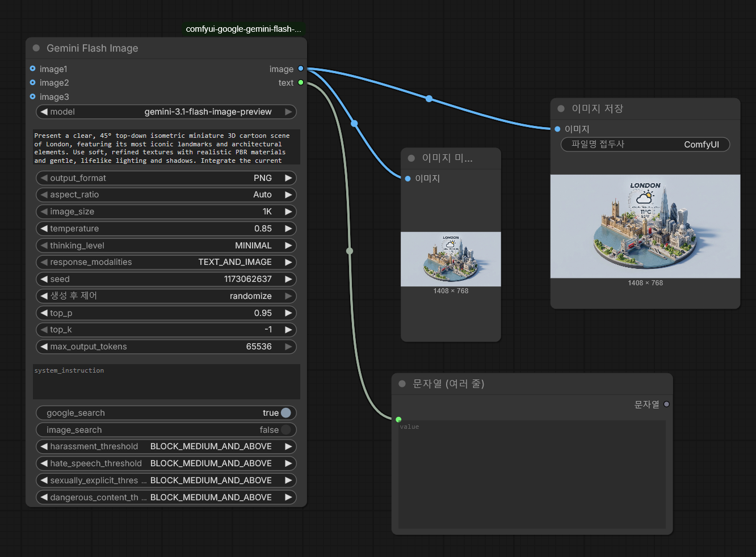The width and height of the screenshot is (756, 557).
Task: Open harassment_threshold dropdown
Action: tap(166, 446)
